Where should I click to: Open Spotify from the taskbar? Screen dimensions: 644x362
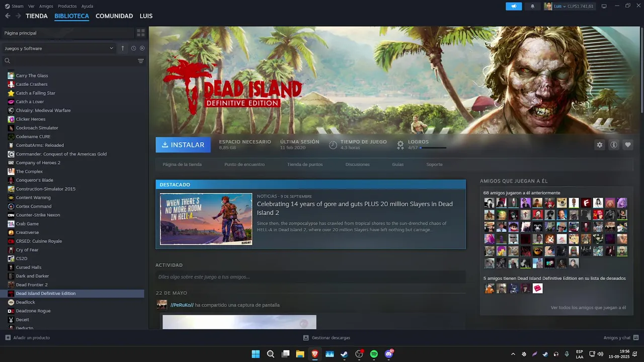coord(374,354)
